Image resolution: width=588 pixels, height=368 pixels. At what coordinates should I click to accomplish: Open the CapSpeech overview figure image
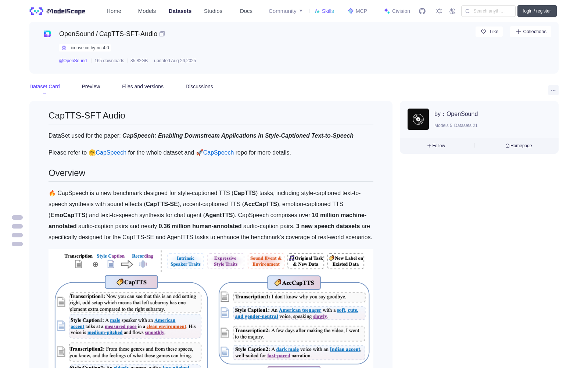coord(211,308)
